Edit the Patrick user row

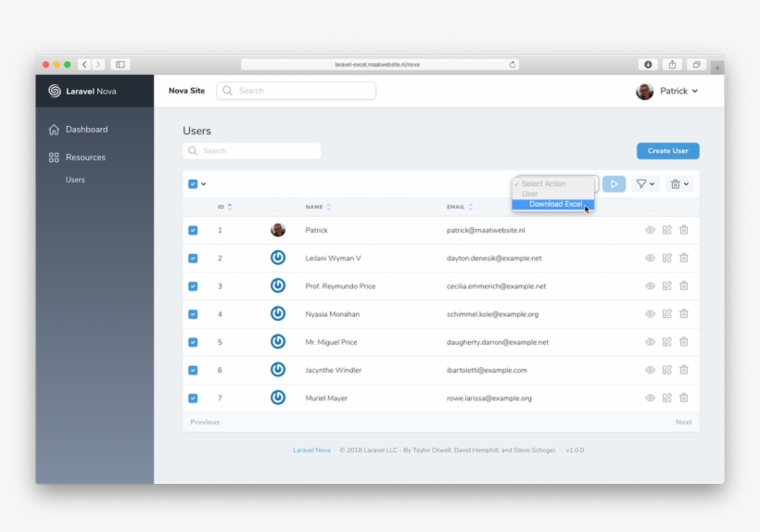tap(667, 230)
